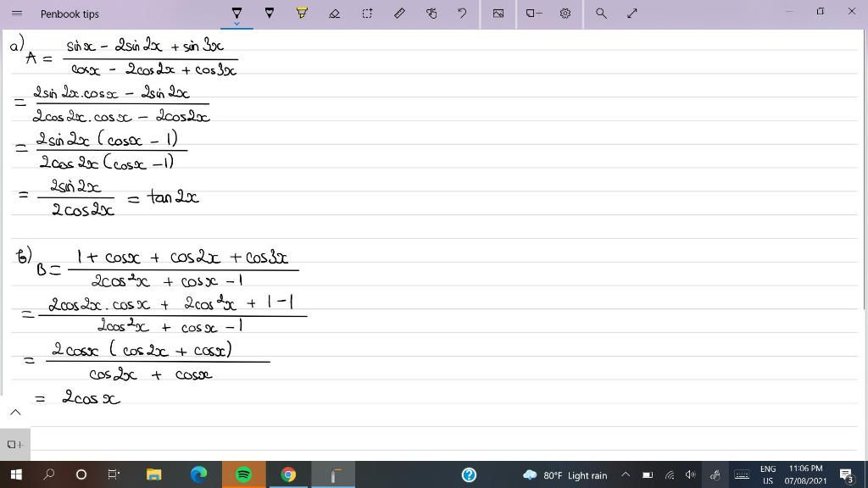This screenshot has height=488, width=868.
Task: Minimize the Penbook window
Action: pyautogui.click(x=789, y=12)
